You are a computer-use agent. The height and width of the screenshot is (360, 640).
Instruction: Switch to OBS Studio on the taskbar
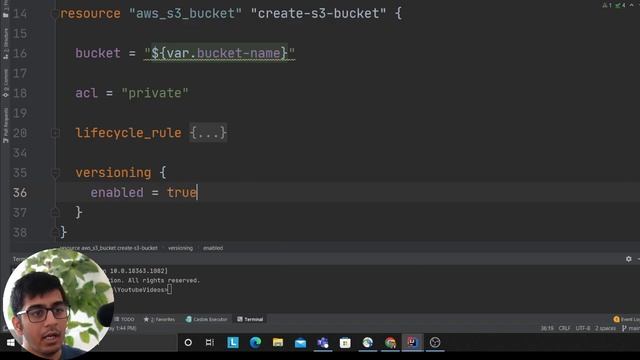click(435, 342)
